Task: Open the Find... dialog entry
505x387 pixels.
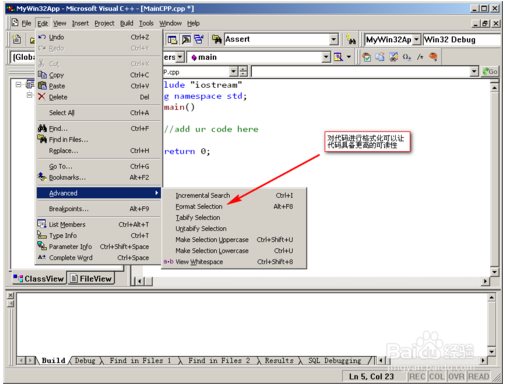Action: click(x=99, y=128)
